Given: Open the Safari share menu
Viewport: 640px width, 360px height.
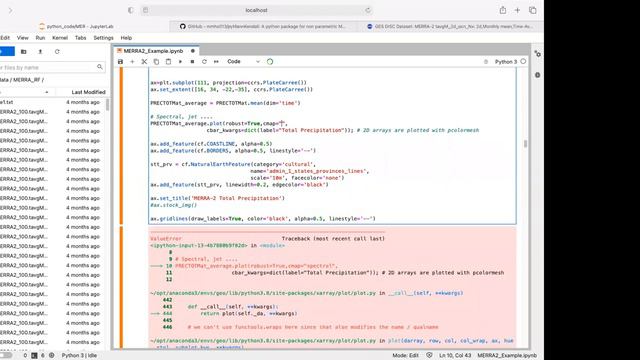Looking at the screenshot, I should click(x=503, y=10).
